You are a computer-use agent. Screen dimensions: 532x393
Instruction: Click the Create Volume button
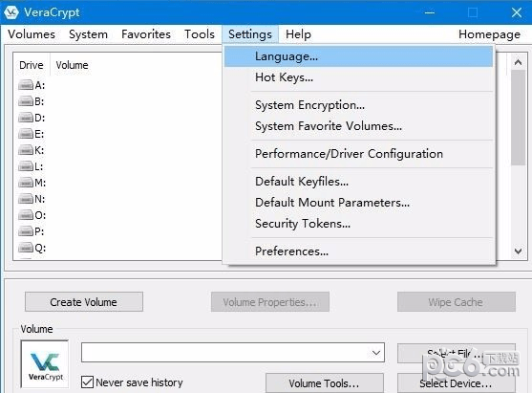click(x=84, y=301)
